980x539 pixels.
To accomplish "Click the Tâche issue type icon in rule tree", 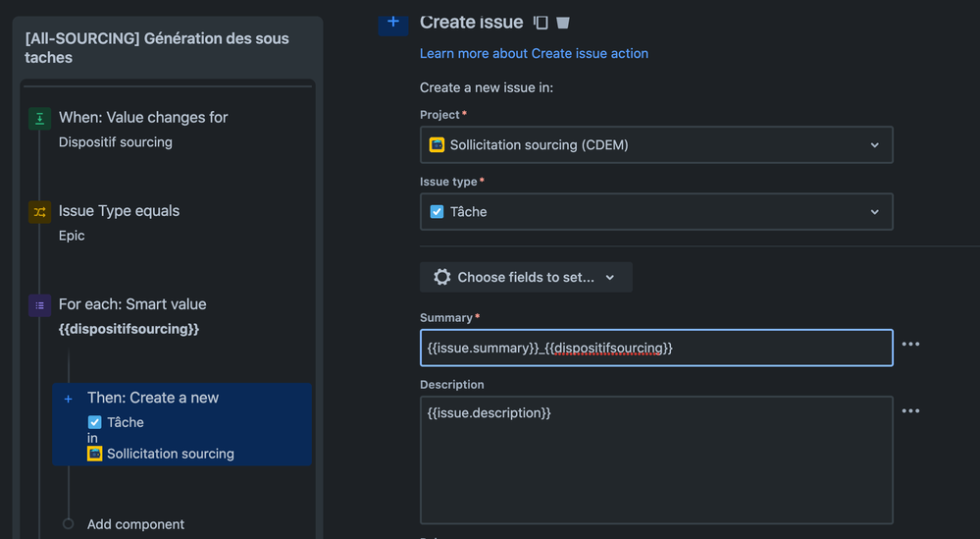I will coord(94,422).
